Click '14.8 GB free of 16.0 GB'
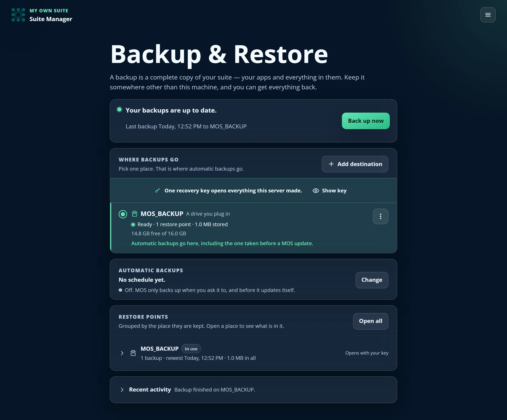Viewport: 507px width, 420px height. click(x=159, y=234)
